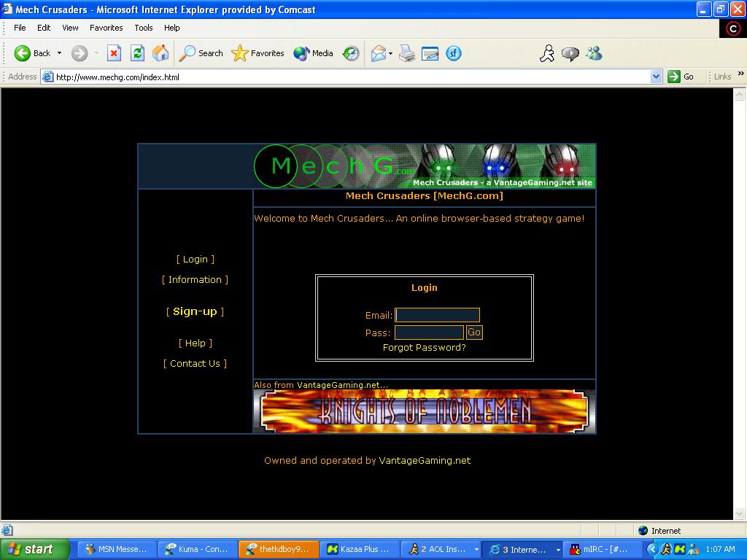Switch to the thetkdboy9 taskbar button
The height and width of the screenshot is (560, 747).
(278, 550)
